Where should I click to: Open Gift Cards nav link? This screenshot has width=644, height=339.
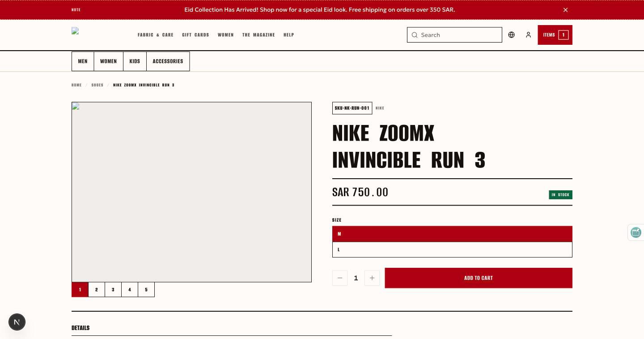(x=195, y=35)
